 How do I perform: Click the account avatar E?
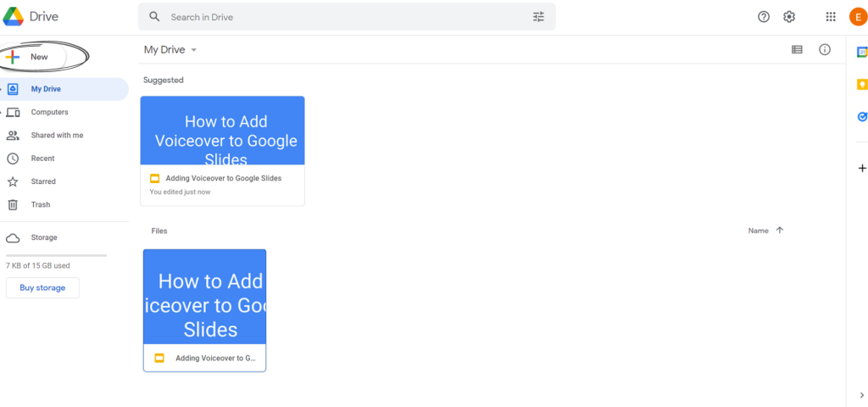point(858,17)
